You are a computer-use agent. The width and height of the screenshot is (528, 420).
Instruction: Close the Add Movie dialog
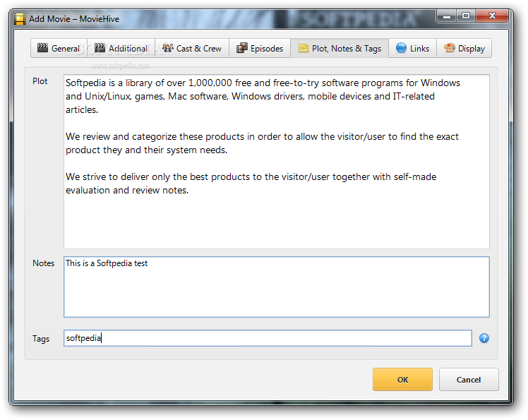492,16
